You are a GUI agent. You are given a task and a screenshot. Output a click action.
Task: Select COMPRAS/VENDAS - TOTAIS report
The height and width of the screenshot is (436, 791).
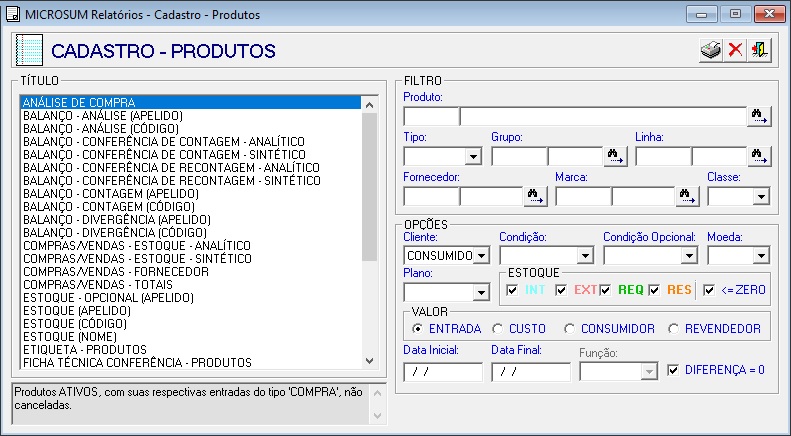pos(191,285)
